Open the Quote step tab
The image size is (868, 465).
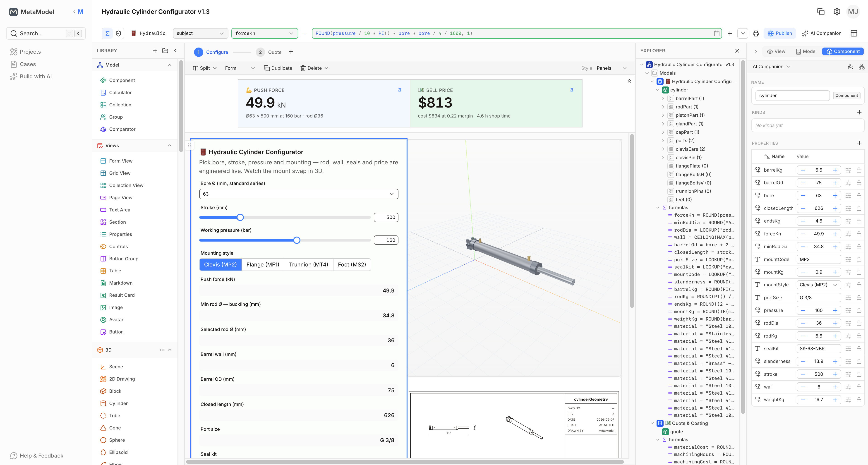tap(269, 52)
